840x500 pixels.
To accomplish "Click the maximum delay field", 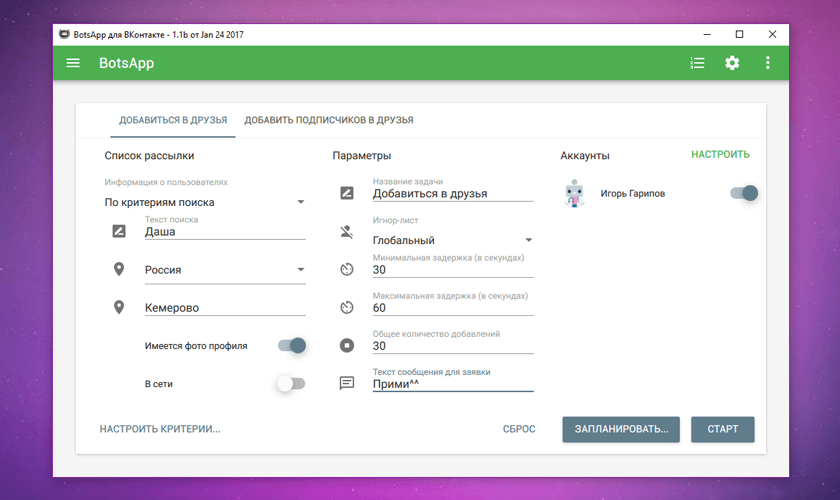I will (x=453, y=308).
